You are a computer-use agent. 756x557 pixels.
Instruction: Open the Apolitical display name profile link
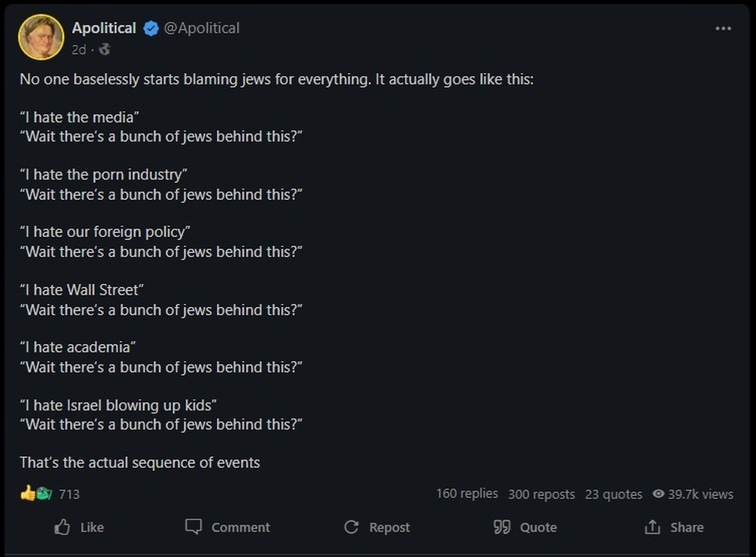click(x=104, y=28)
